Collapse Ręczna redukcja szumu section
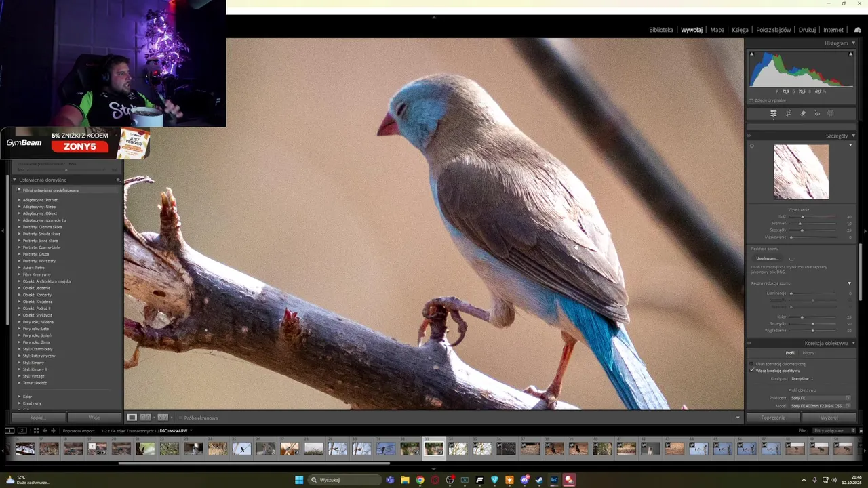This screenshot has height=488, width=868. [x=850, y=283]
